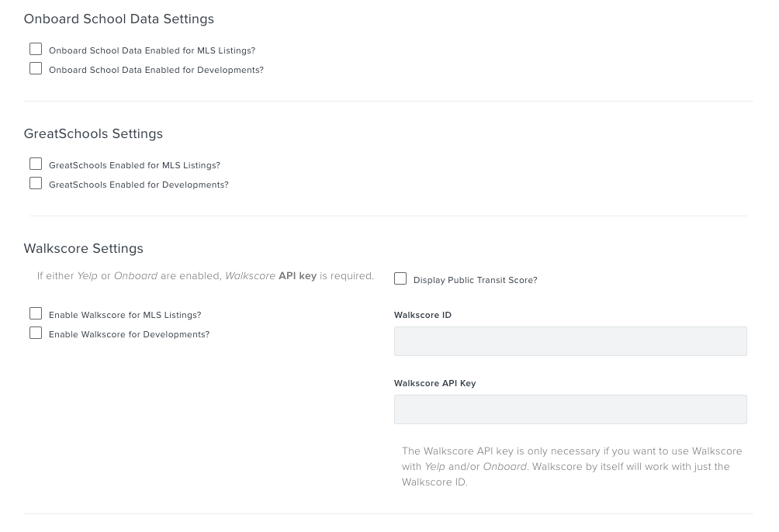Enable GreatSchools for MLS Listings
The image size is (779, 532).
click(36, 164)
